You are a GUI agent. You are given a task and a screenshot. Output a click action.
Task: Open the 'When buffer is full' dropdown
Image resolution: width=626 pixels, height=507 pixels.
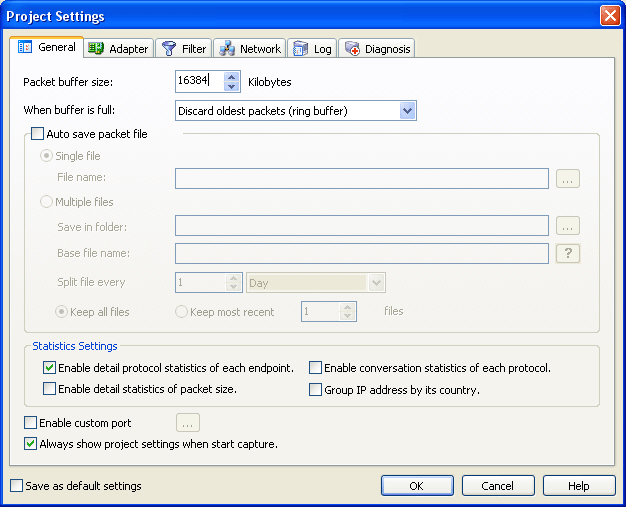[406, 110]
